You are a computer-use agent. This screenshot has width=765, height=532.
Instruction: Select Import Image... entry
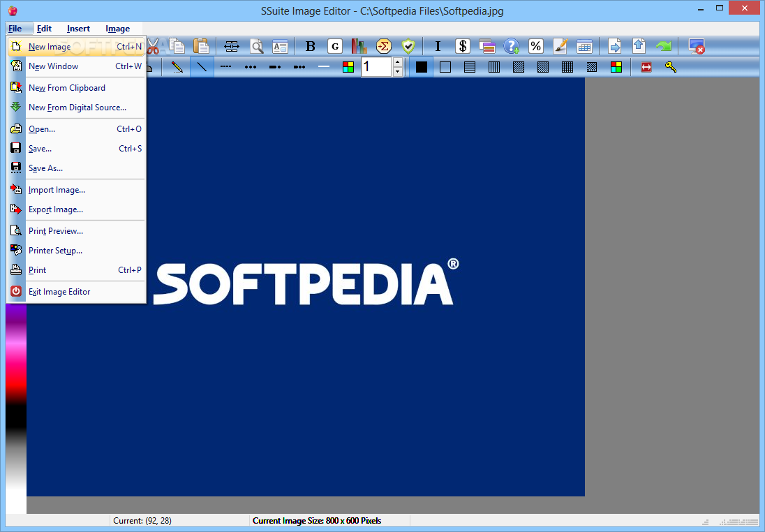(x=76, y=190)
